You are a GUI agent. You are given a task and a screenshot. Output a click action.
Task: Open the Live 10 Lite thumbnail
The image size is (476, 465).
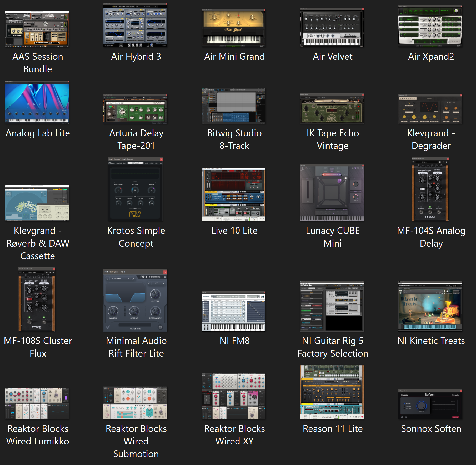(233, 194)
